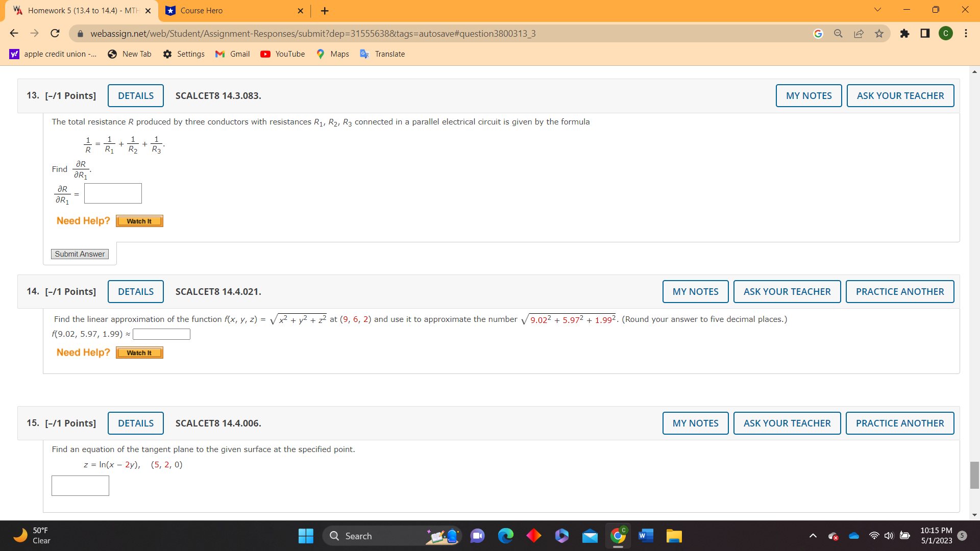Open Microsoft Word from taskbar

coord(646,536)
